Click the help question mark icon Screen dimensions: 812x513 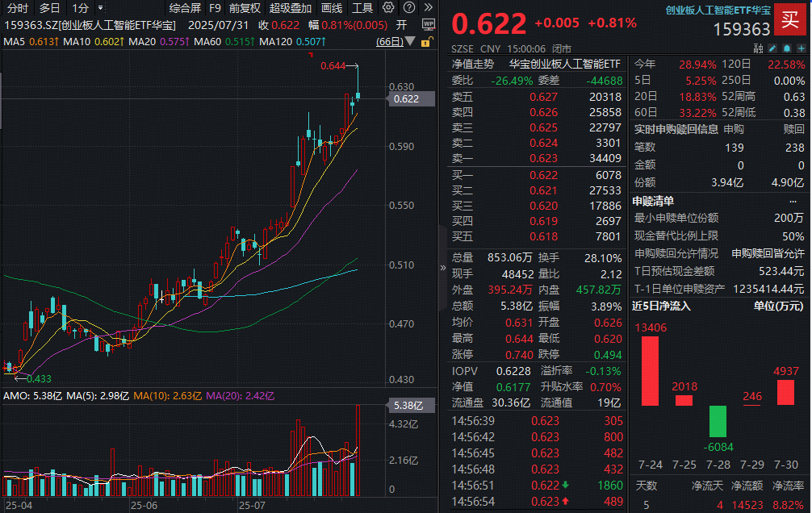[x=409, y=8]
